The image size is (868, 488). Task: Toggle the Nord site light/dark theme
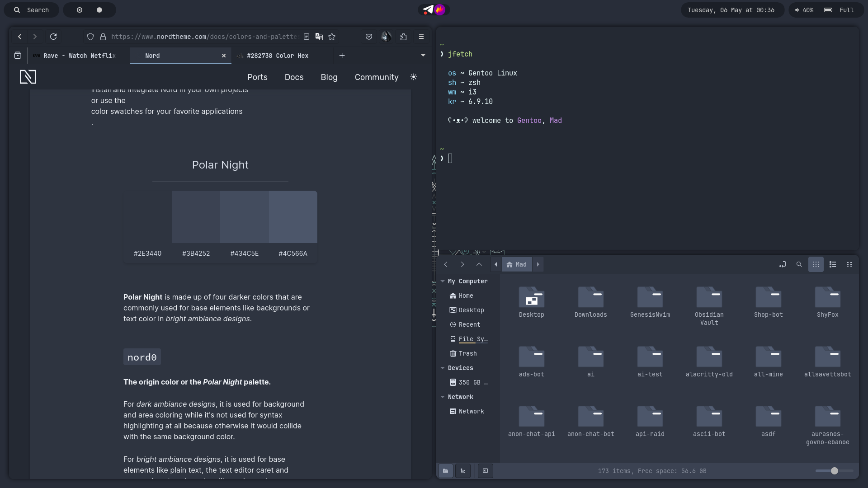click(x=413, y=77)
